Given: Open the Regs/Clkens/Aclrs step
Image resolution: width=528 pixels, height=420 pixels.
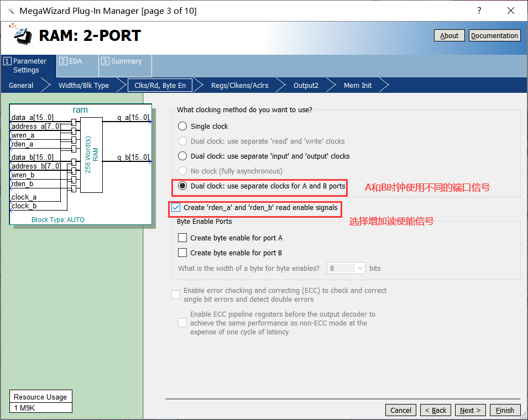Looking at the screenshot, I should pyautogui.click(x=239, y=85).
